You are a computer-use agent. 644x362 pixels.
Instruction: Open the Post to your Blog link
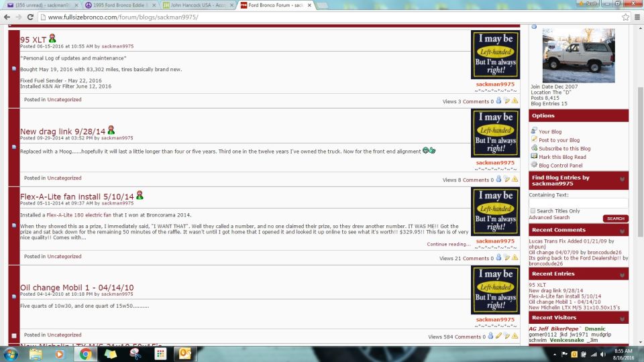(559, 140)
